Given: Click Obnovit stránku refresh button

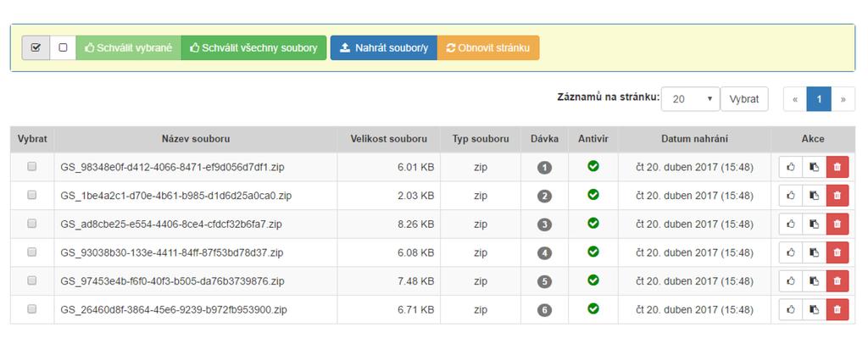Looking at the screenshot, I should 487,47.
